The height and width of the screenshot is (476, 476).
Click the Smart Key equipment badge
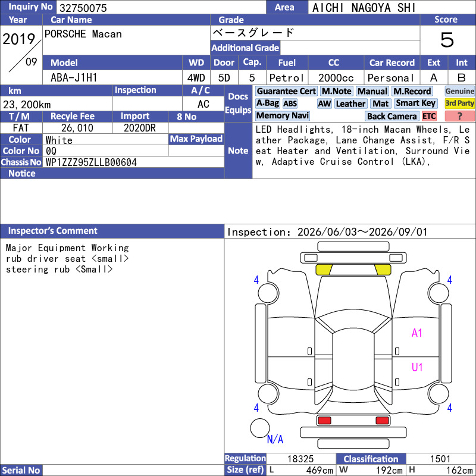(x=415, y=103)
